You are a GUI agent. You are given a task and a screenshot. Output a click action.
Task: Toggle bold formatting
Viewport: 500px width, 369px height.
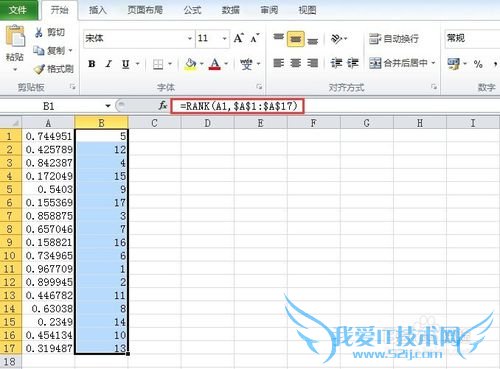[92, 64]
